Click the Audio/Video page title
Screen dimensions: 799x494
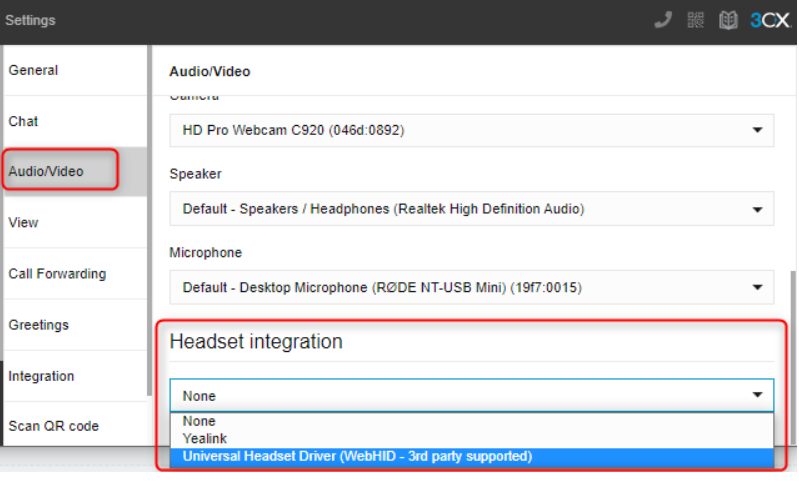click(x=210, y=71)
